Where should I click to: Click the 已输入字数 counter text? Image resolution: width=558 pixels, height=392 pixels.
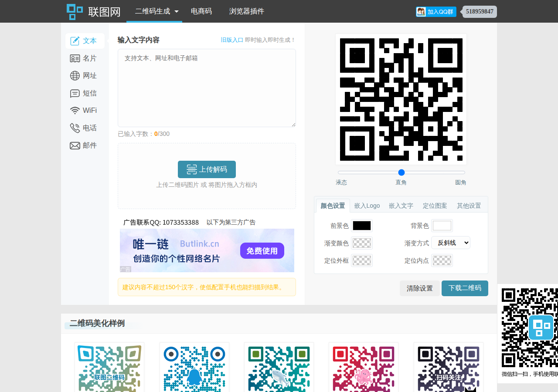(144, 134)
